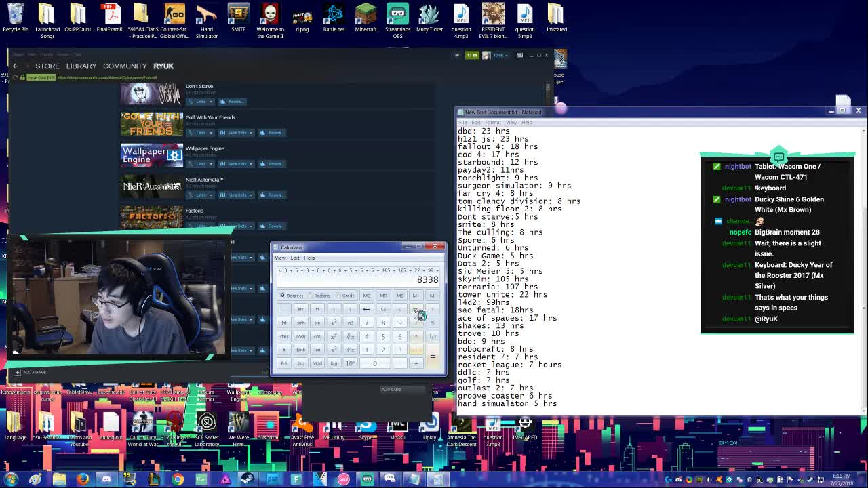Open the imscared folder on desktop
Screen dimensions: 868x488
pyautogui.click(x=556, y=19)
